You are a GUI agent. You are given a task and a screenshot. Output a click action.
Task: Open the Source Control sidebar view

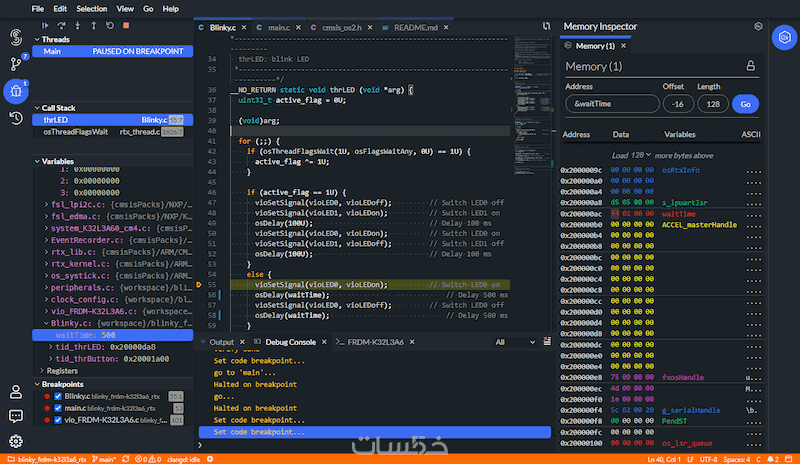click(16, 64)
